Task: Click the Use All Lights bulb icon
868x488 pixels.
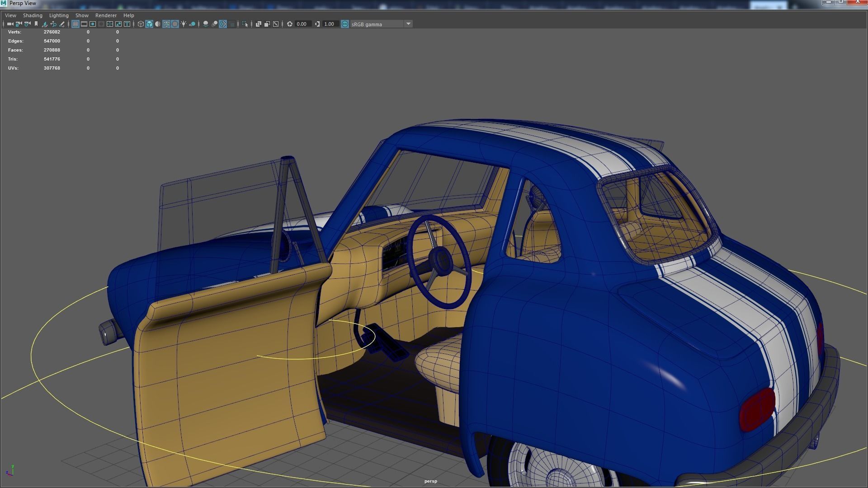Action: [x=184, y=24]
